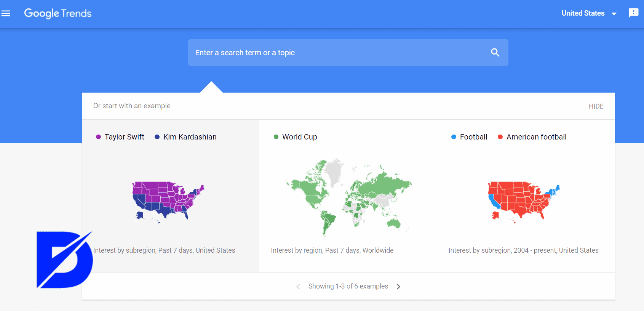Go to the next examples page
Screen dimensions: 644x311
[x=398, y=287]
